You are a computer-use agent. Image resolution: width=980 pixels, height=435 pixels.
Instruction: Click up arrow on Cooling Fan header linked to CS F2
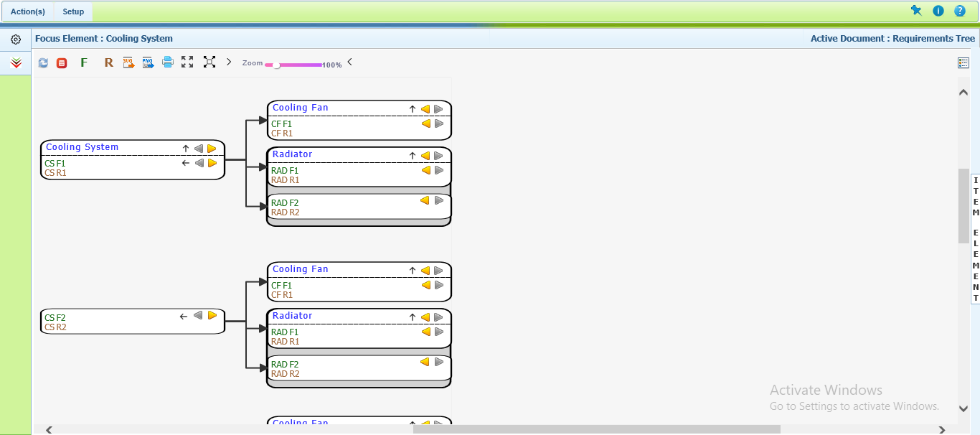413,271
